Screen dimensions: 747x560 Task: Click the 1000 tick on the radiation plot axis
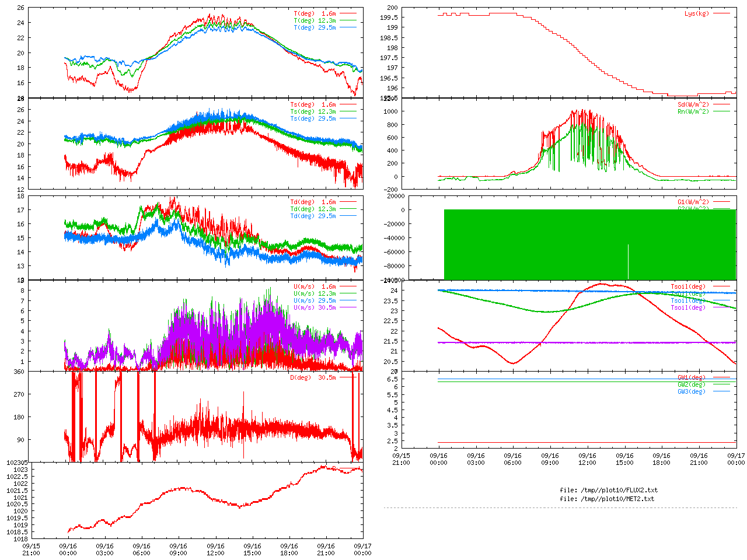pyautogui.click(x=390, y=111)
